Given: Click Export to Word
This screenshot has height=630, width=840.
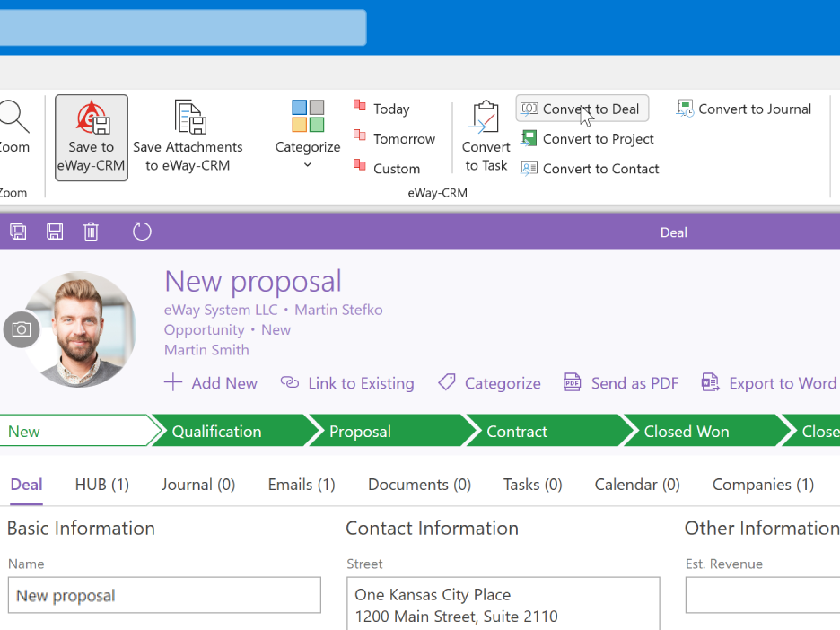Looking at the screenshot, I should pyautogui.click(x=769, y=383).
